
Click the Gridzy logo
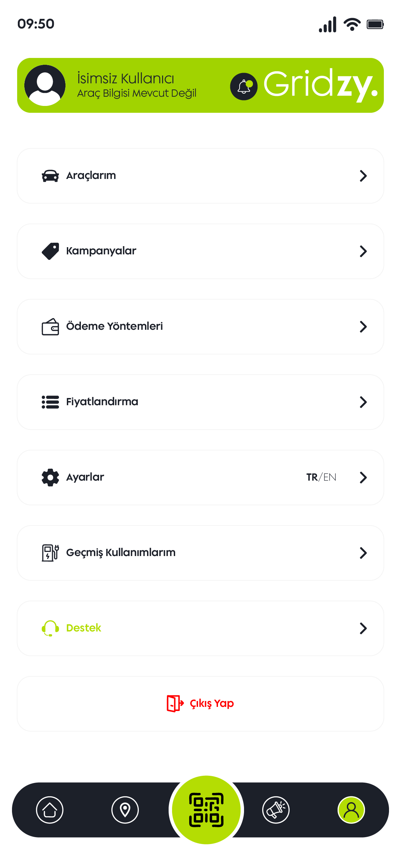[x=320, y=84]
